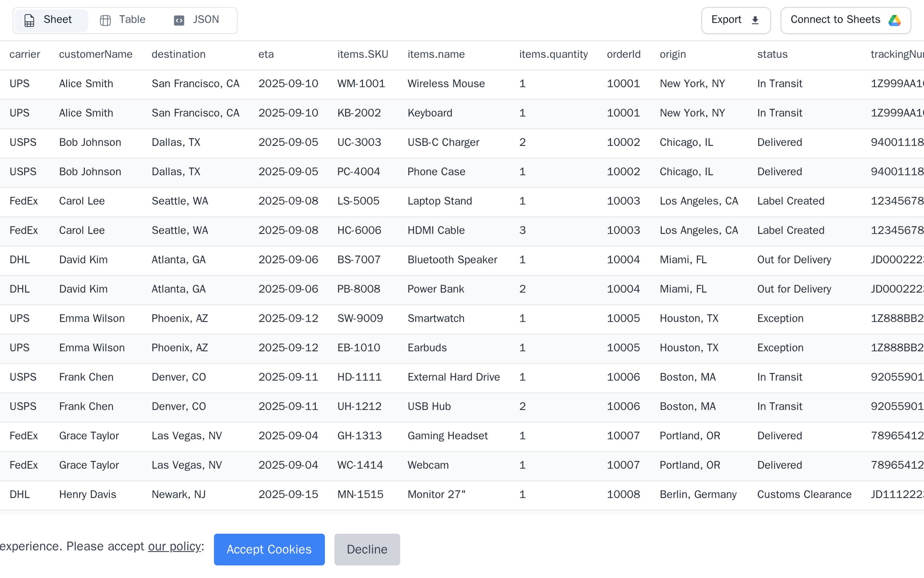The image size is (924, 578).
Task: Accept cookies with the blue button
Action: click(269, 549)
